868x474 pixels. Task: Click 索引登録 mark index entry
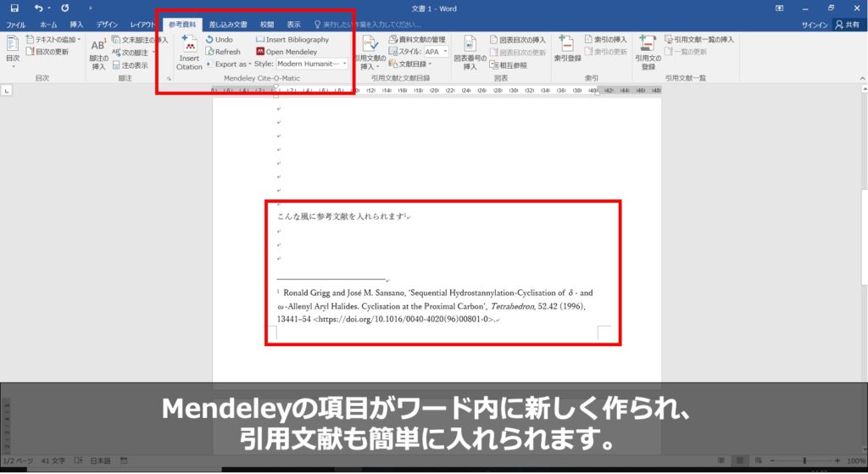pos(567,48)
